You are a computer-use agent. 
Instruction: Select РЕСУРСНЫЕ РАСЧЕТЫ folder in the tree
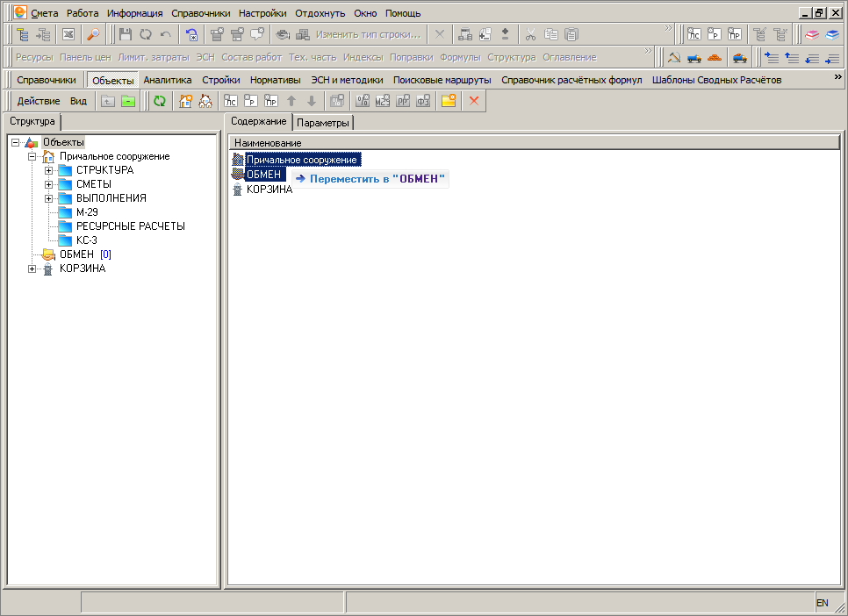(130, 226)
